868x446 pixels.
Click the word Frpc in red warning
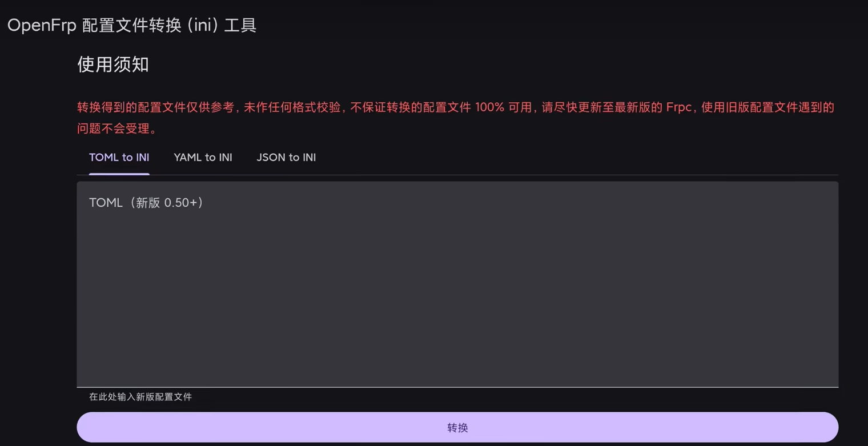pyautogui.click(x=678, y=107)
